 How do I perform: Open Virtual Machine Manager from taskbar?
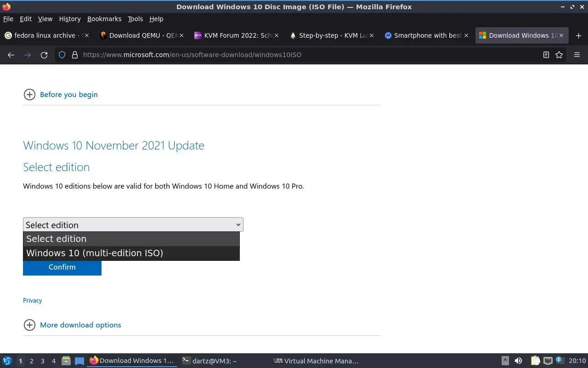[x=316, y=361]
